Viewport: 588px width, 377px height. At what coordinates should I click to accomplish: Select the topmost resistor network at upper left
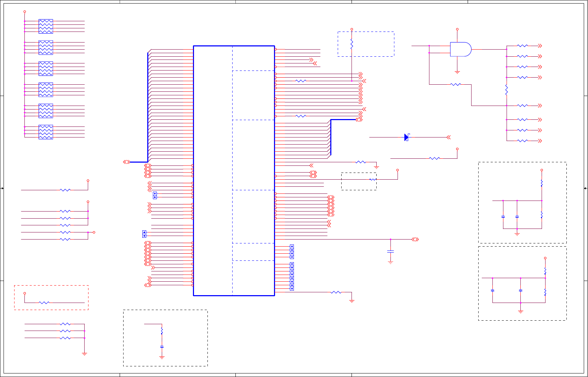pos(46,26)
